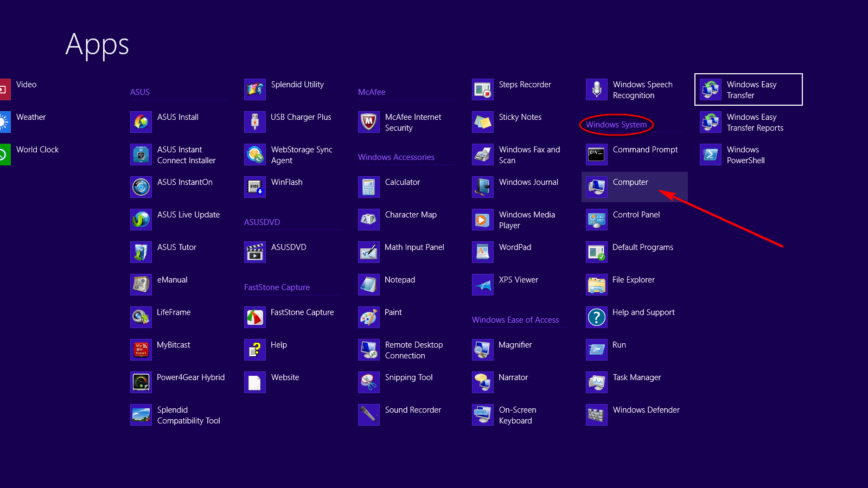Open the Paint palette icon
The height and width of the screenshot is (488, 868).
pos(369,317)
